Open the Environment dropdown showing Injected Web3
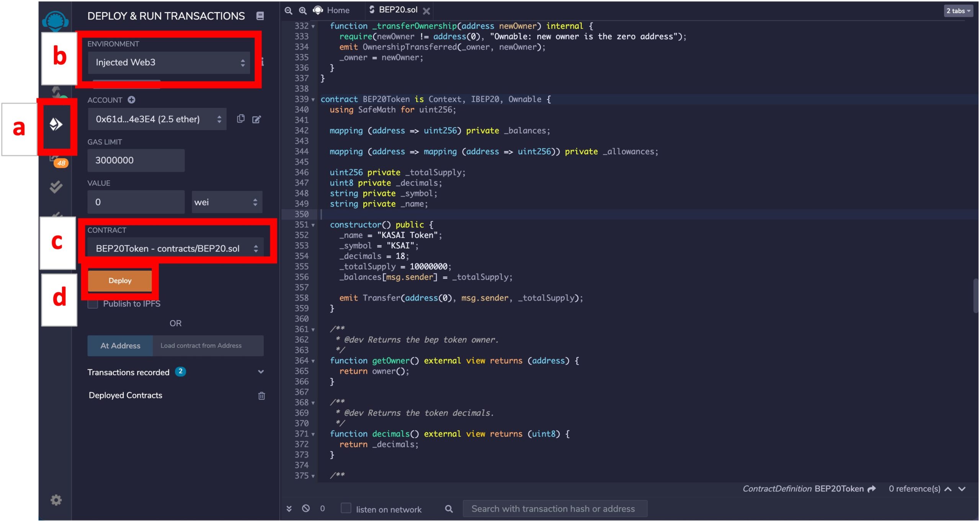980x521 pixels. tap(169, 62)
